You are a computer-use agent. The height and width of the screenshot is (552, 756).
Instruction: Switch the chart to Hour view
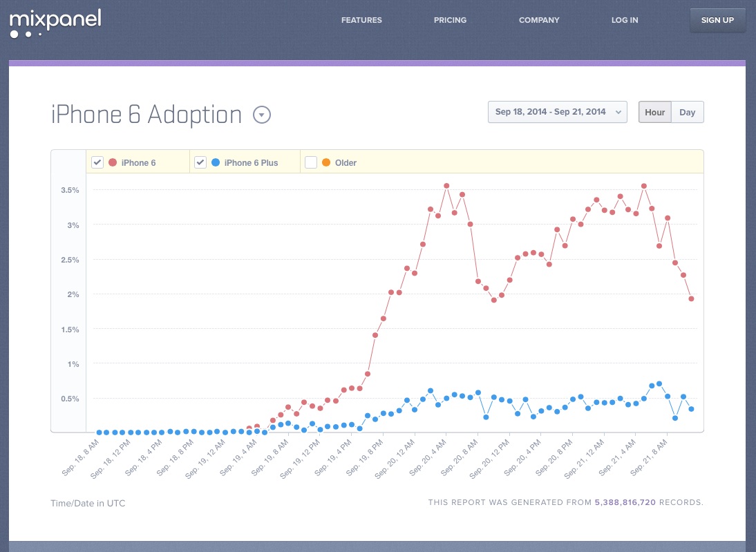(654, 112)
